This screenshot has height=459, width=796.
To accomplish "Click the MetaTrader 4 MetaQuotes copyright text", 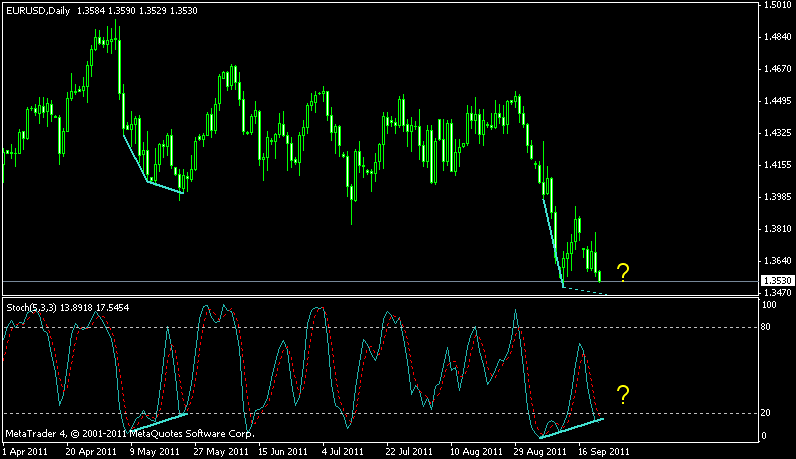I will click(130, 434).
